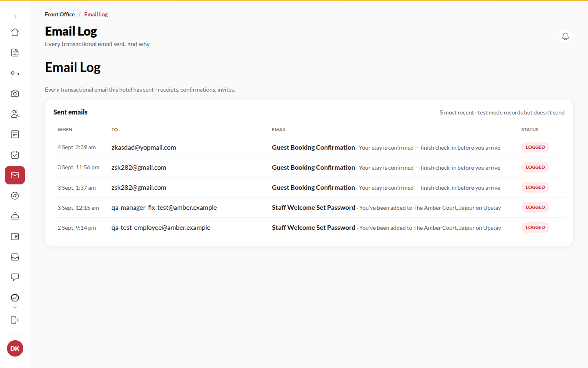Click the "4 Sept, 2:39 am" timestamp
The image size is (588, 368).
[77, 148]
